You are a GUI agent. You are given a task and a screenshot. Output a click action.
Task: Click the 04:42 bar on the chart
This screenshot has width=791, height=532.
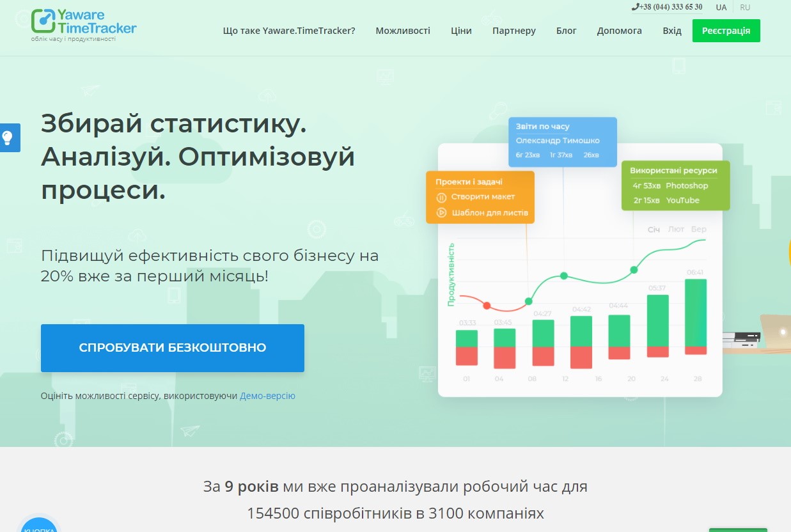click(x=581, y=342)
